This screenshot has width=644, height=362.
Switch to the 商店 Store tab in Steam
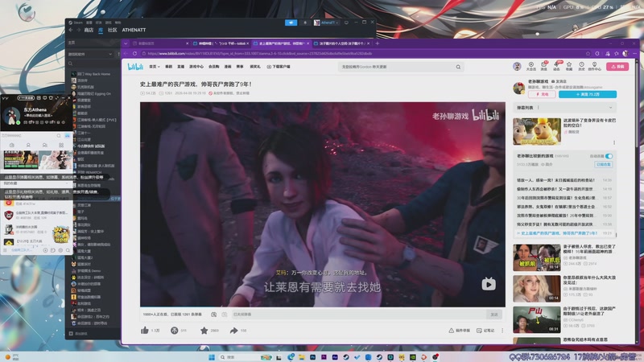click(x=89, y=30)
